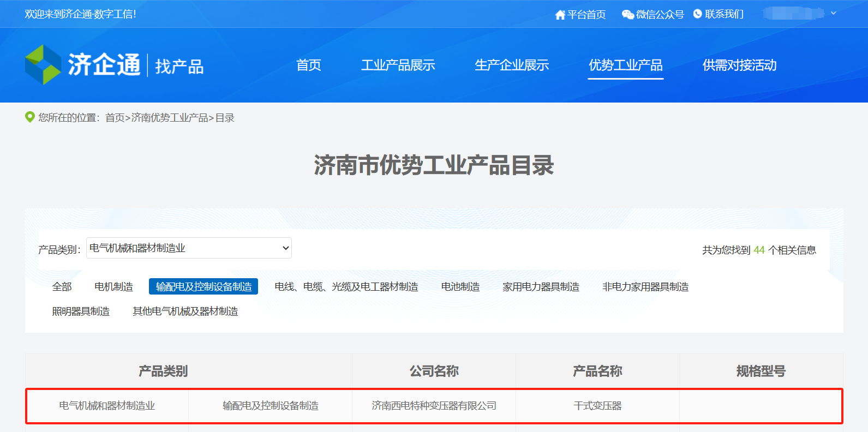Choose the 电池制造 filter
This screenshot has height=432, width=868.
(460, 287)
